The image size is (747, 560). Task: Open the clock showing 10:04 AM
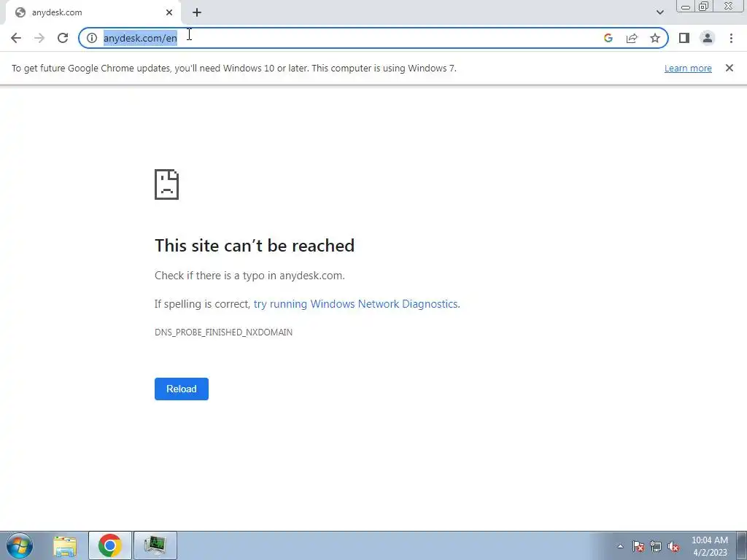pyautogui.click(x=709, y=546)
